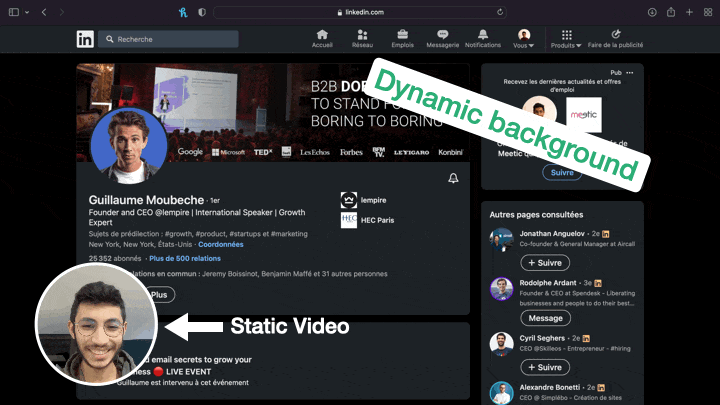Open Cyril Seghers' profile name
Viewport: 720px width, 405px height.
point(542,338)
